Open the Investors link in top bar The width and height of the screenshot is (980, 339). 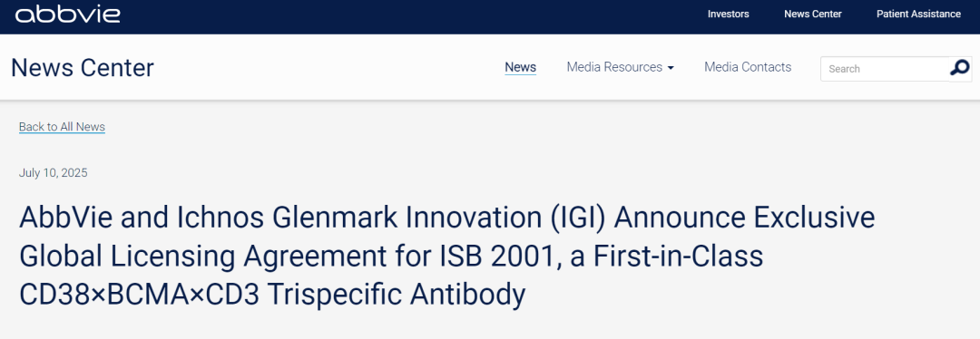pyautogui.click(x=728, y=15)
